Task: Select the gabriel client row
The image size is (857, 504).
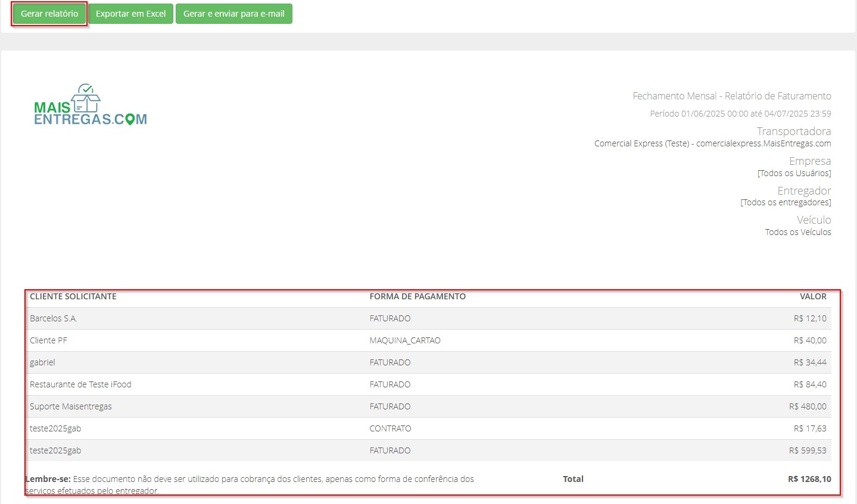Action: 428,362
